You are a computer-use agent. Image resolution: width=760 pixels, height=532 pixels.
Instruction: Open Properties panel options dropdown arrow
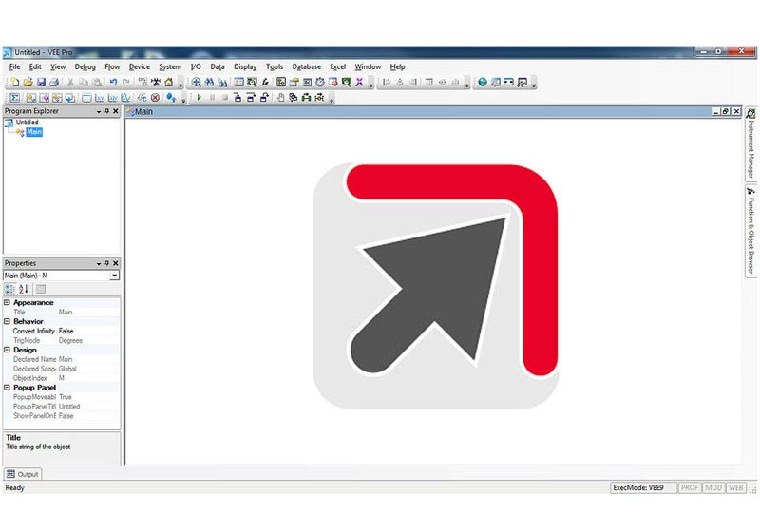[x=99, y=263]
